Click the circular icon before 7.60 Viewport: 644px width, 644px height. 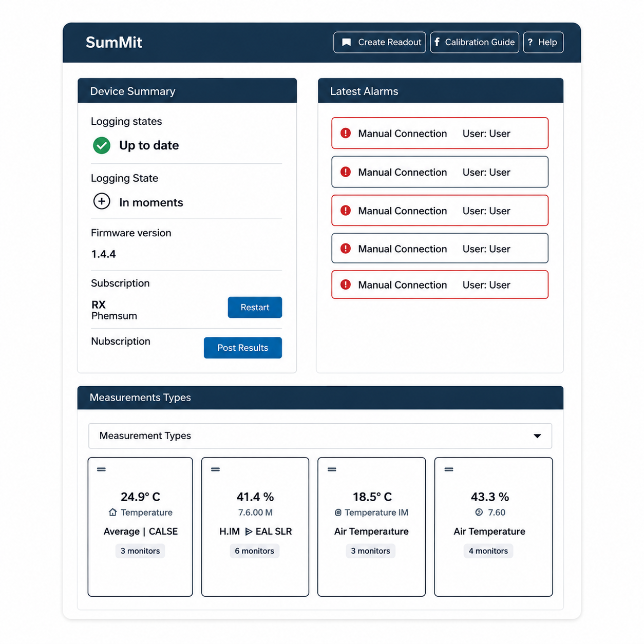click(479, 512)
